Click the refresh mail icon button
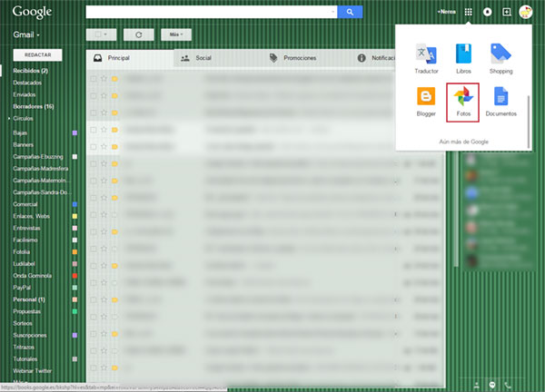Image resolution: width=545 pixels, height=392 pixels. click(x=139, y=34)
